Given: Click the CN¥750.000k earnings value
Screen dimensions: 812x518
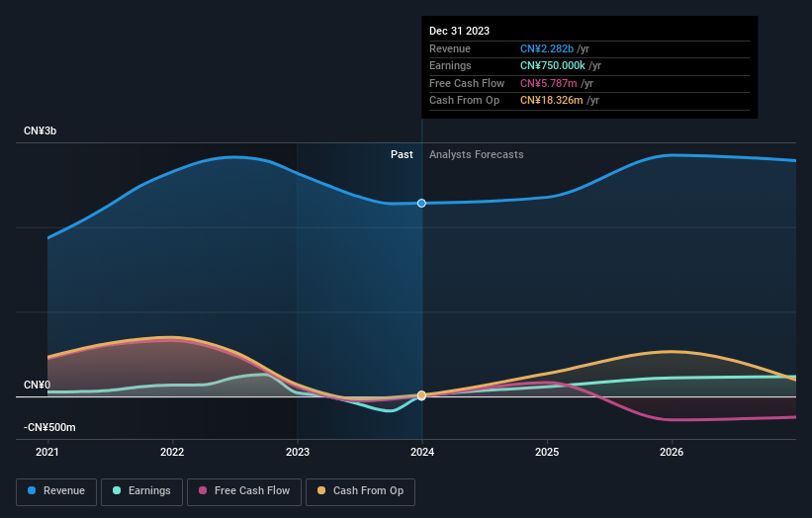Looking at the screenshot, I should (553, 65).
